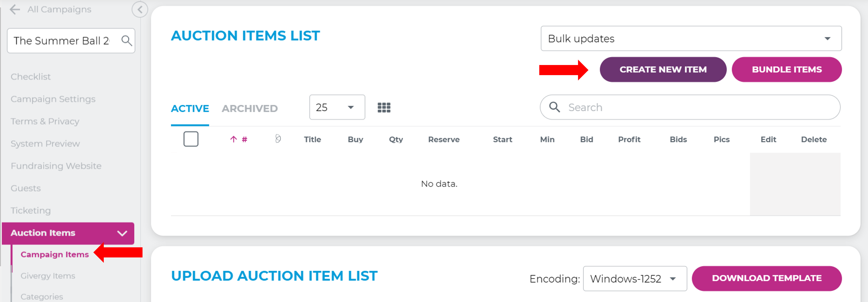868x302 pixels.
Task: Click the campaign search magnifier icon
Action: click(126, 41)
